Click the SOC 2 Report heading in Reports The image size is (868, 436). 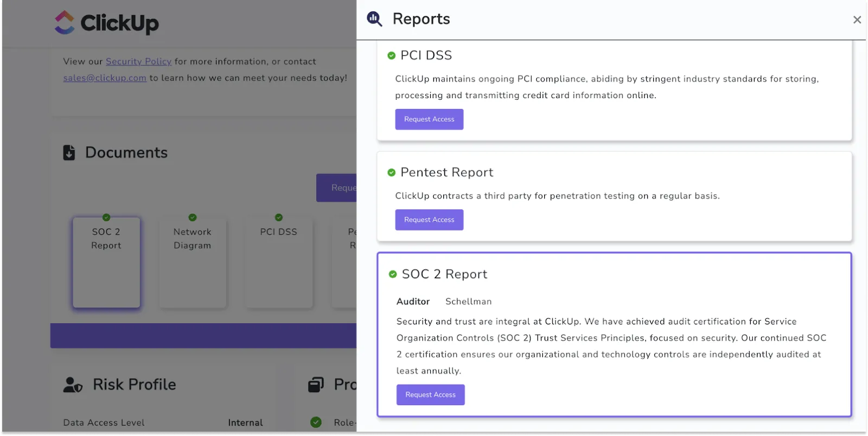click(445, 274)
